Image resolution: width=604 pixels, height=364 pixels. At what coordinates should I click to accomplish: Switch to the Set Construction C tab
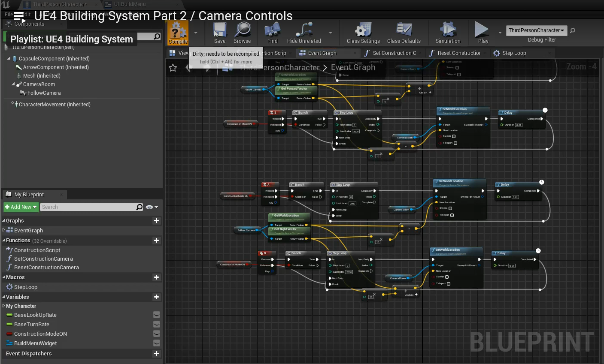tap(394, 53)
